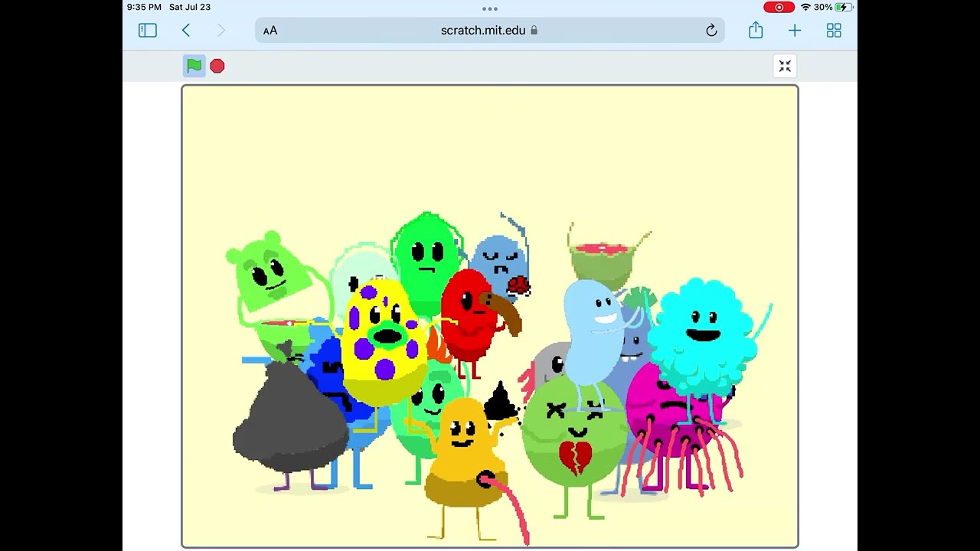Tap the red screen recording indicator
This screenshot has height=551, width=980.
[779, 7]
